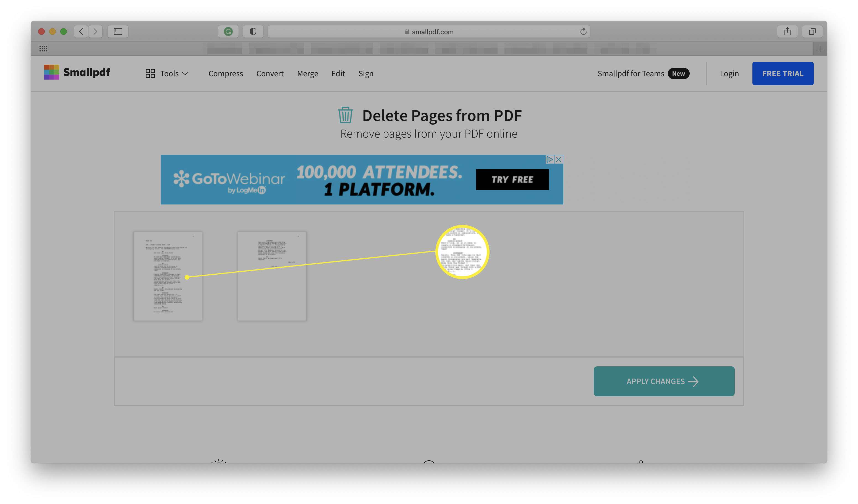Screen dimensions: 858x504
Task: Click the zoomed preview thumbnail
Action: (x=462, y=252)
